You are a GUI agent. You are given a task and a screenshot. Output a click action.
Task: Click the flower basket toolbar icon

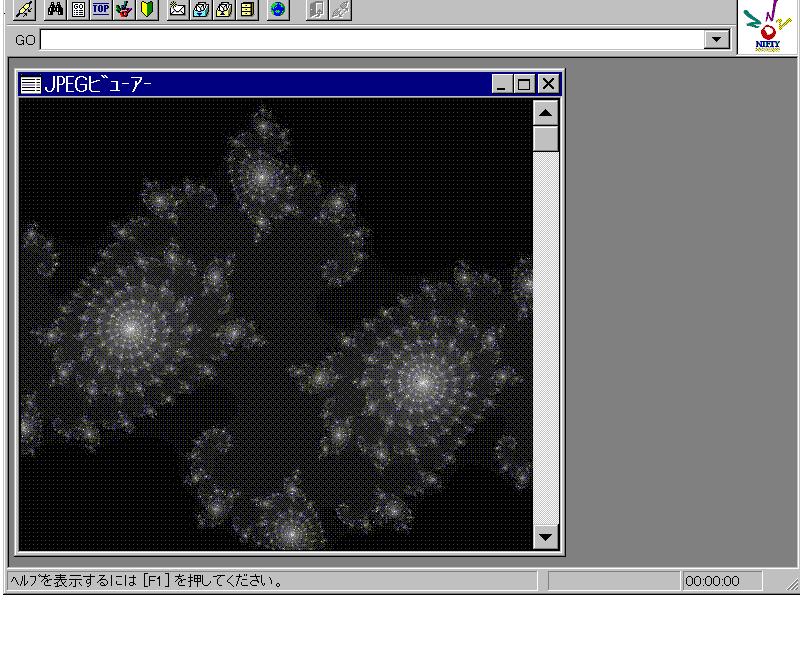pyautogui.click(x=123, y=11)
